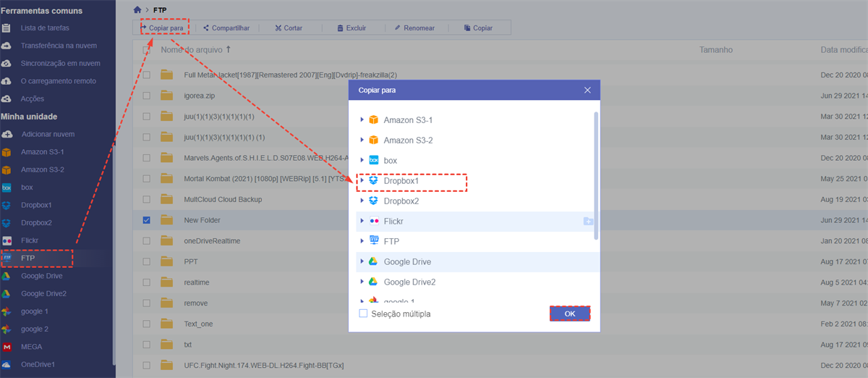The height and width of the screenshot is (378, 868).
Task: Select Flickr drive in sidebar
Action: tap(30, 240)
